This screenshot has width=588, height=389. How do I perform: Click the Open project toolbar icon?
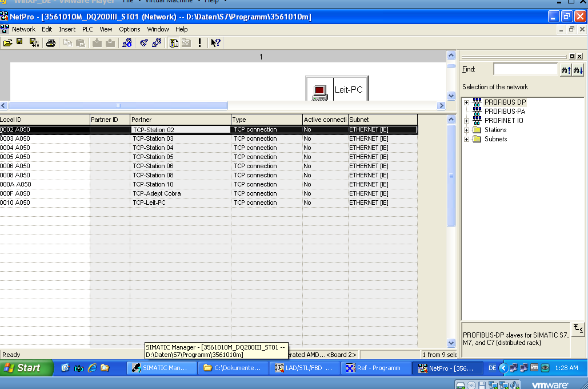tap(7, 43)
